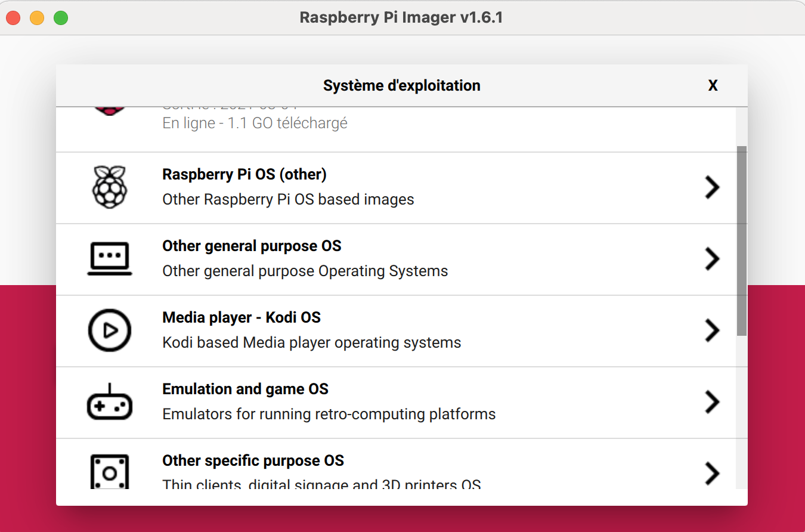Click the 'Système d'exploitation' dialog heading

(x=401, y=86)
